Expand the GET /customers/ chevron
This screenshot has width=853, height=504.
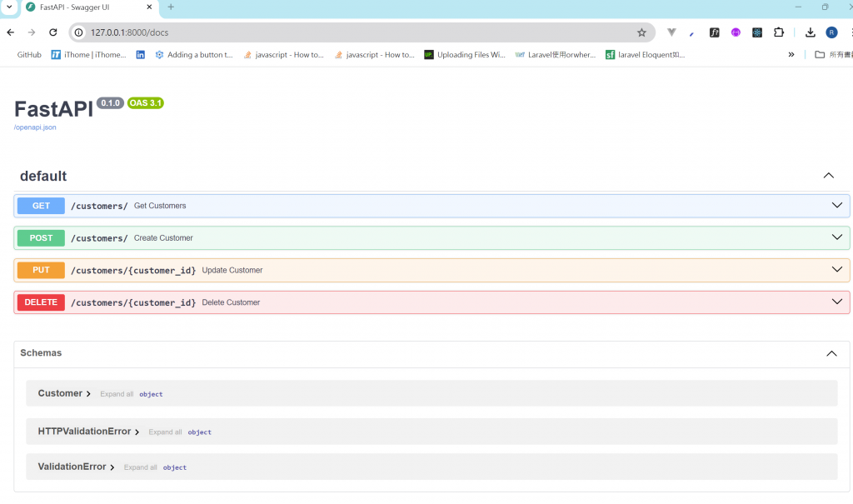[836, 205]
